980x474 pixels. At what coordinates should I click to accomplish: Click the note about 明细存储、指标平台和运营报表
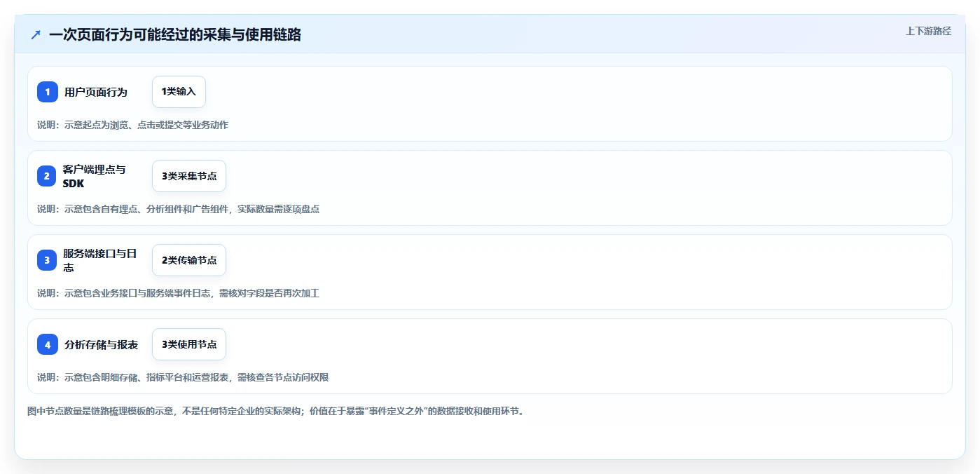click(183, 377)
